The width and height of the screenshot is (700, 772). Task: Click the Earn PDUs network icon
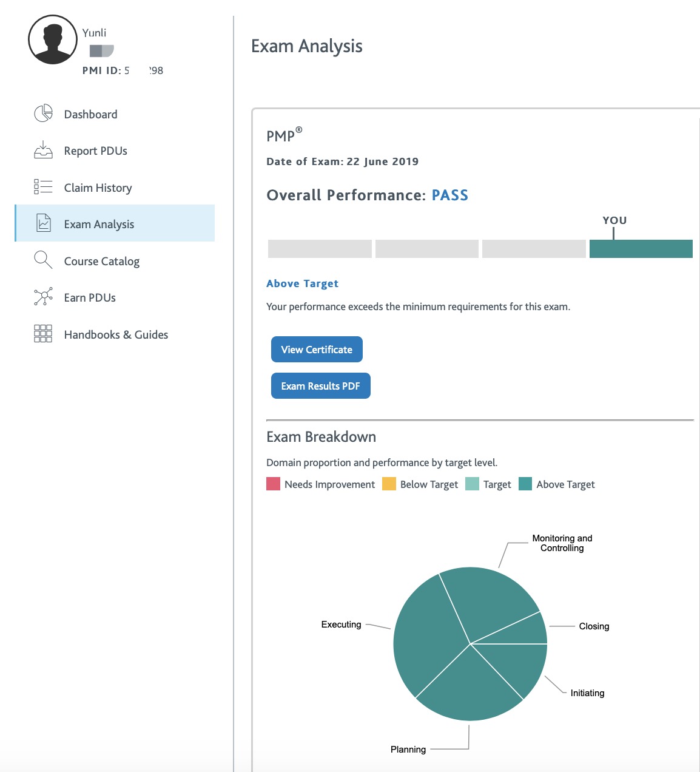click(x=43, y=297)
